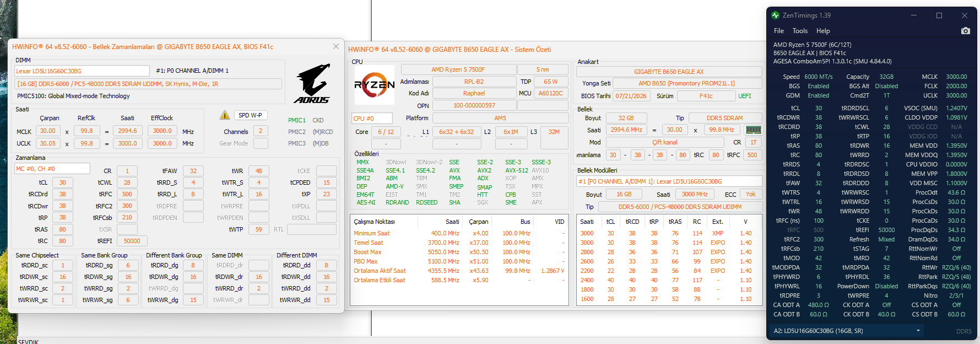Screen dimensions: 980x344
Task: Click the 100-000000597 OPN field
Action: (x=474, y=105)
